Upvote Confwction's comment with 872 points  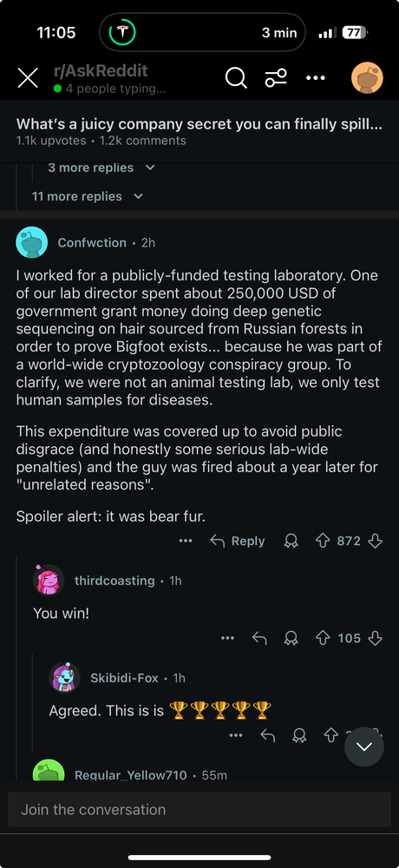click(323, 541)
